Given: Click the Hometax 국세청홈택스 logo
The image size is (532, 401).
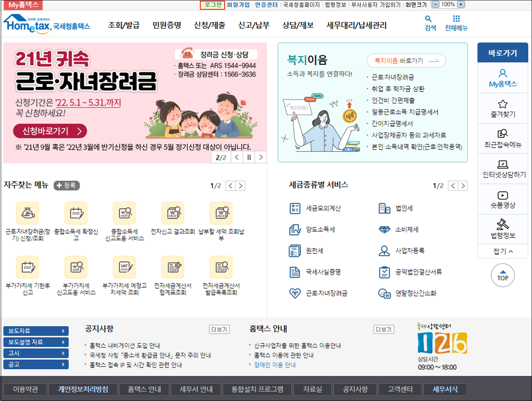Looking at the screenshot, I should coord(47,24).
